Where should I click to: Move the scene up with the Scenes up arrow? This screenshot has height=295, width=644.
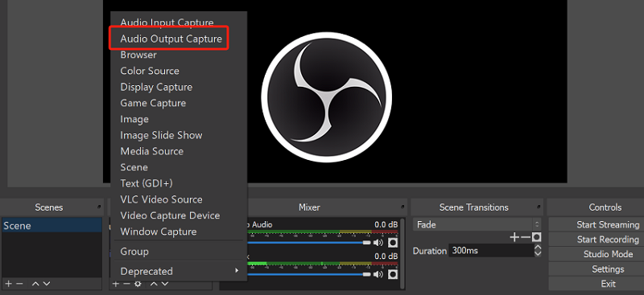point(35,284)
